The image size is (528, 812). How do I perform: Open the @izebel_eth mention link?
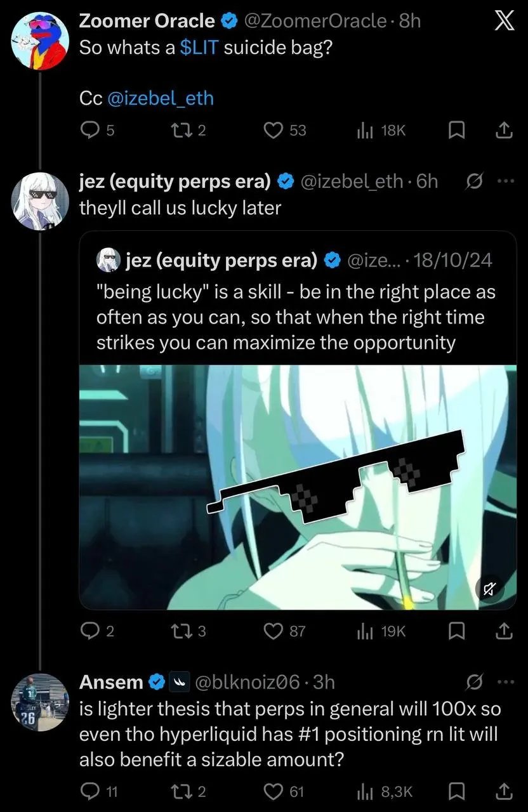[x=161, y=98]
